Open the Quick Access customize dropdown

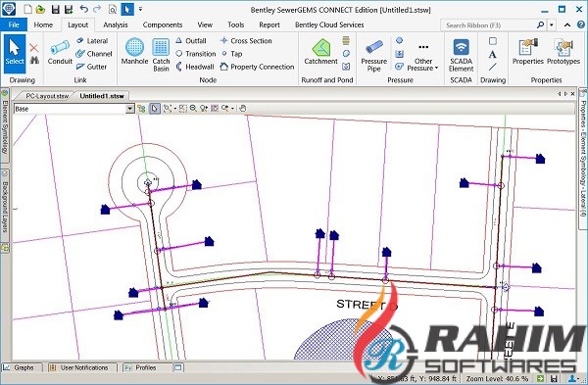pos(140,9)
